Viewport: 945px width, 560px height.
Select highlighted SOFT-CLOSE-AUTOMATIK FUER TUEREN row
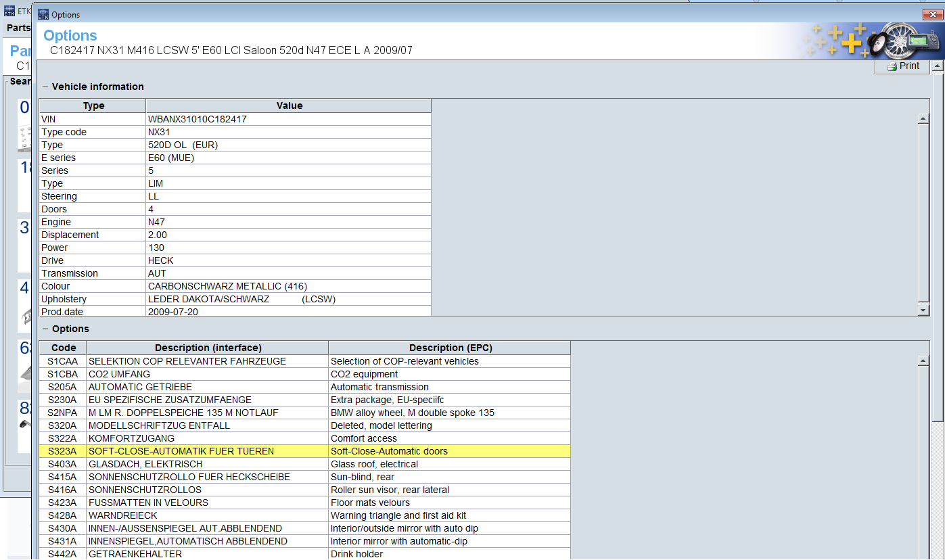tap(305, 451)
